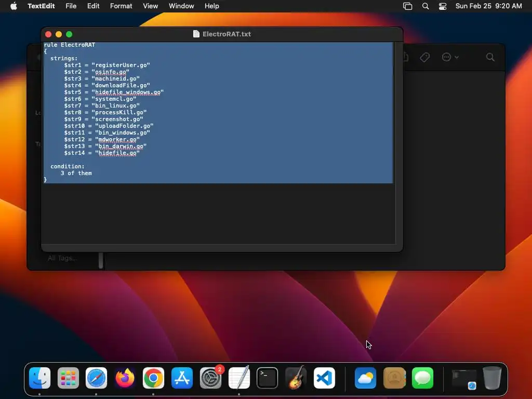Open Contacts from the Dock

[394, 378]
